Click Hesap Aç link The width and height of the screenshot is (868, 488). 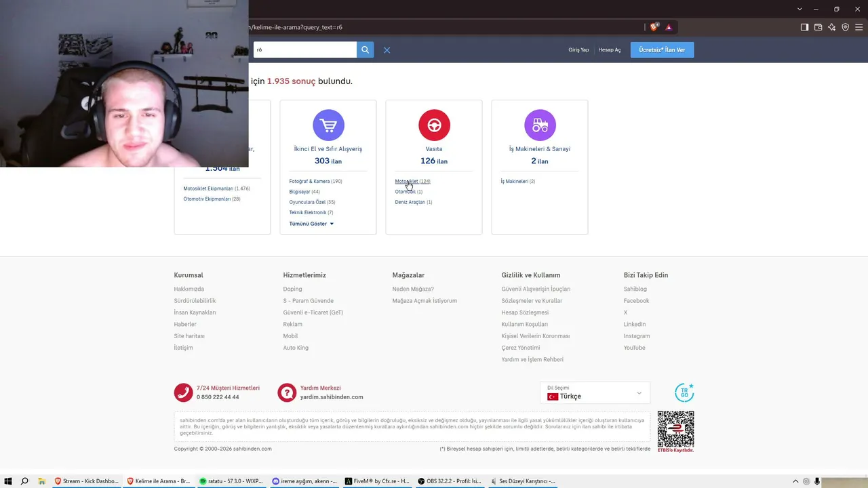coord(610,50)
